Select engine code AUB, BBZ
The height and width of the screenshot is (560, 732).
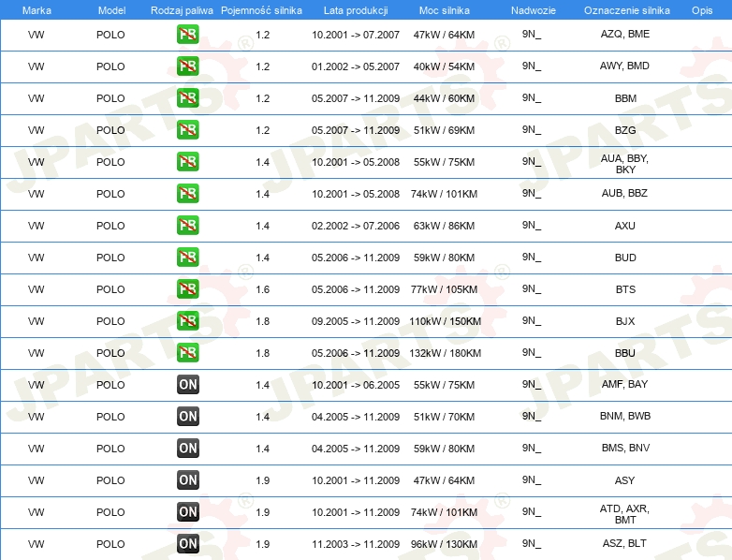624,193
